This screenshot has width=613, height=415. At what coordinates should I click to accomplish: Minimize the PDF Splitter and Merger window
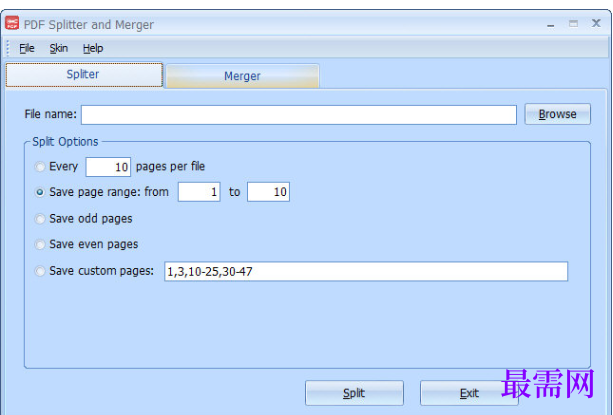[551, 25]
